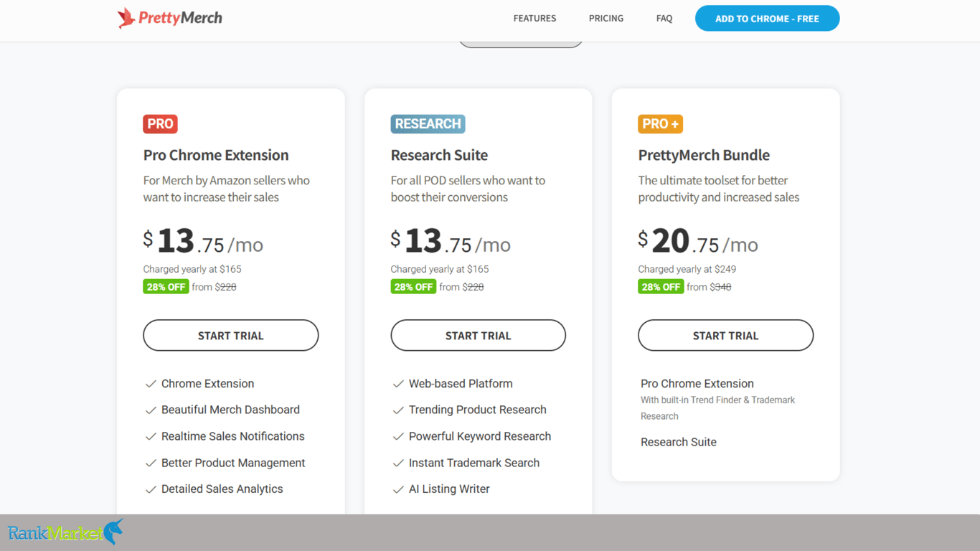Click checkmark beside Detailed Sales Analytics
The height and width of the screenshot is (551, 980).
pyautogui.click(x=151, y=489)
